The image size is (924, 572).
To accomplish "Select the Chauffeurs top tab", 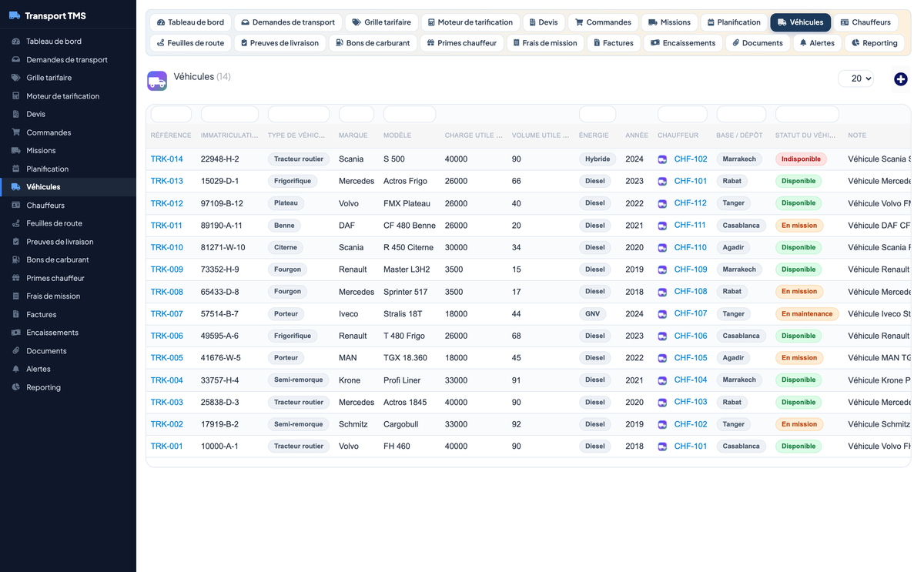I will coord(865,22).
